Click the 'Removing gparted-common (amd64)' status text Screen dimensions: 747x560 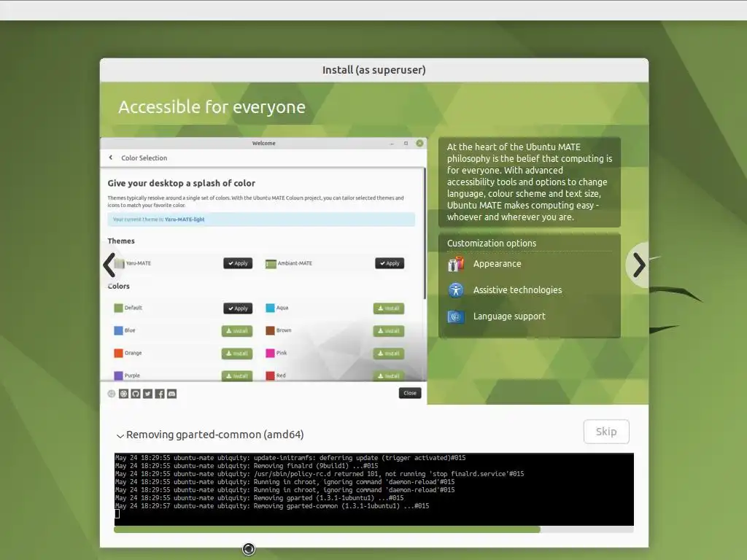215,435
